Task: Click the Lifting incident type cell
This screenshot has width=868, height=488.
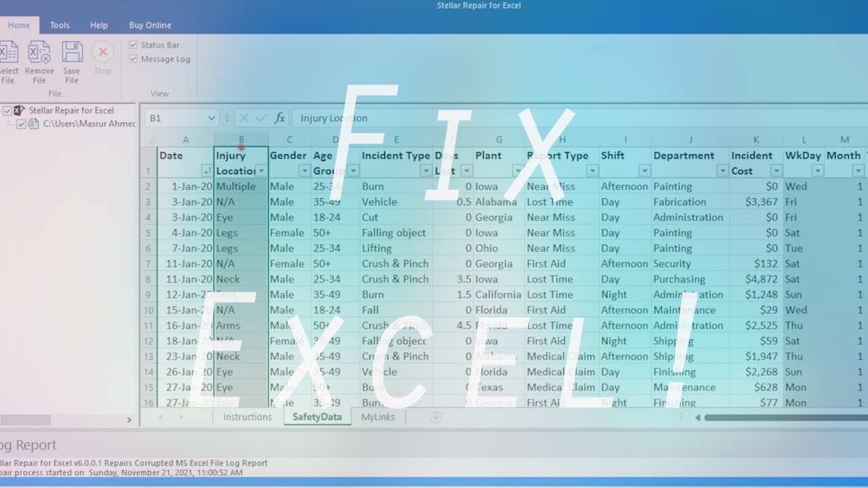Action: coord(396,248)
